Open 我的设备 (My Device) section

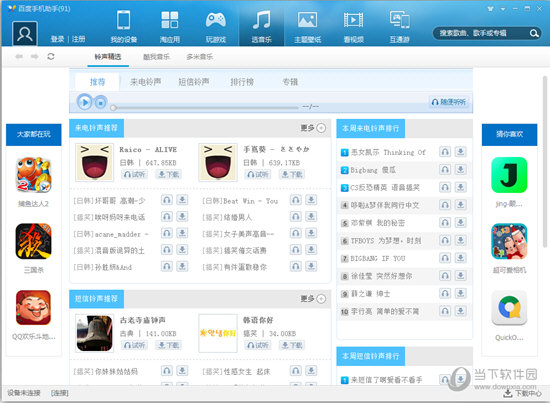(123, 27)
